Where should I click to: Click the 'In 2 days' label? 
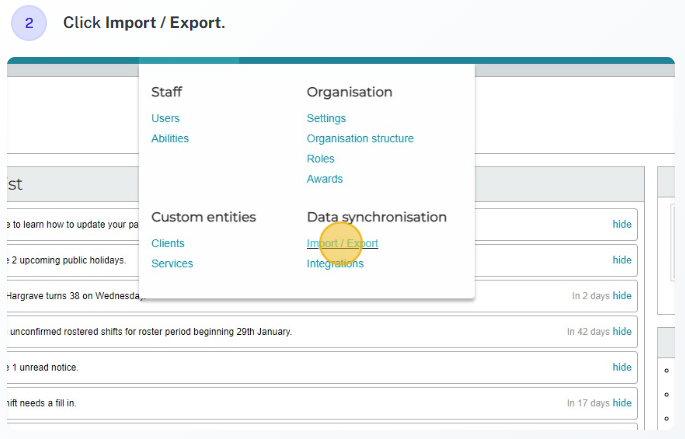point(591,296)
